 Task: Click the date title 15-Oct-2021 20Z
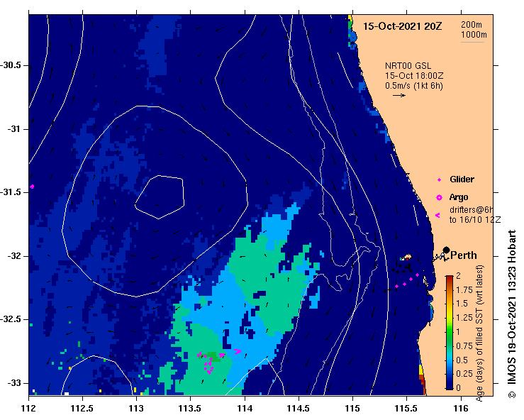coord(402,26)
